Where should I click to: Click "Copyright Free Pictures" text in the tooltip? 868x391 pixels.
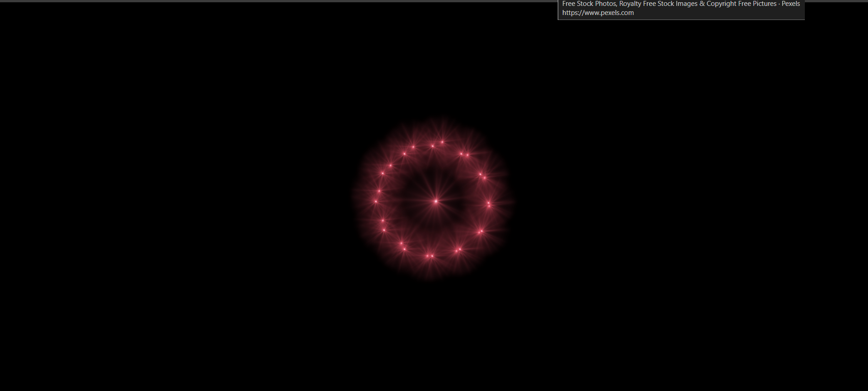tap(741, 4)
